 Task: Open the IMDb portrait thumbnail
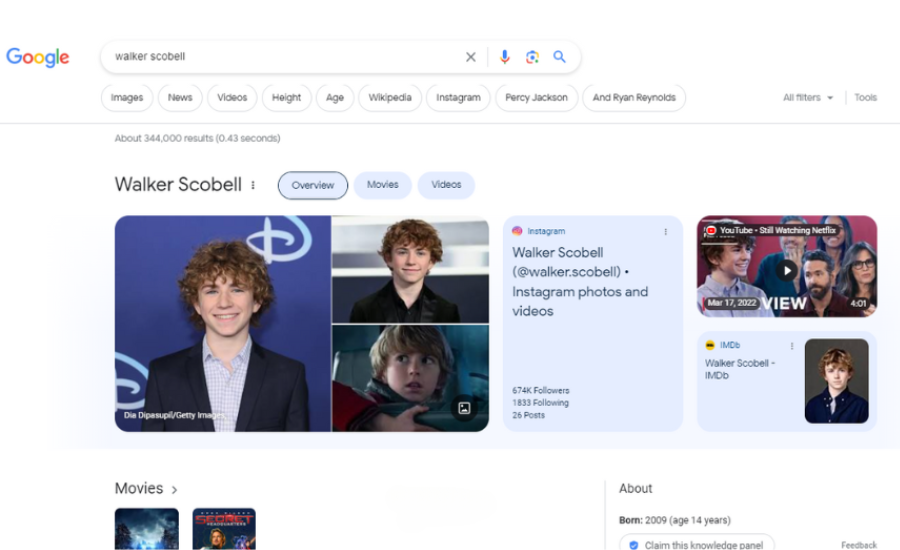[x=836, y=381]
